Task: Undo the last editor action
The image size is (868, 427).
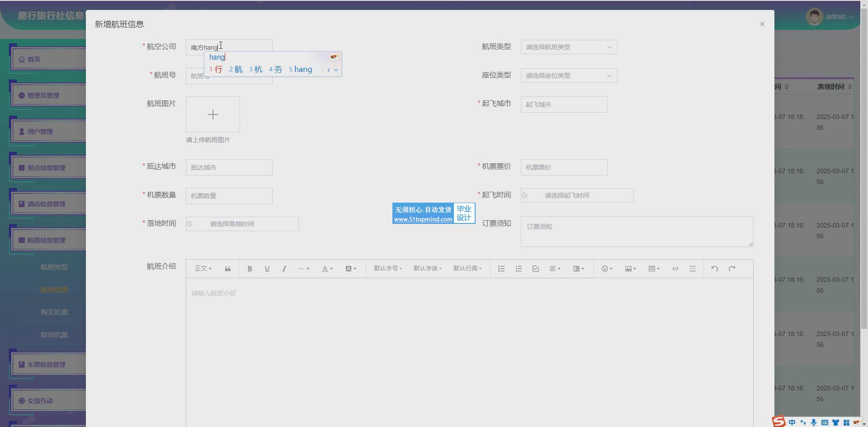Action: click(x=714, y=269)
